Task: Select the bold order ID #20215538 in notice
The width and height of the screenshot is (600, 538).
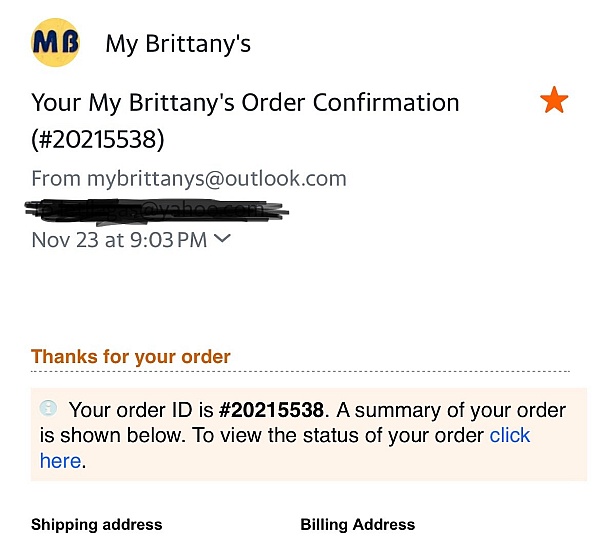Action: click(x=271, y=410)
